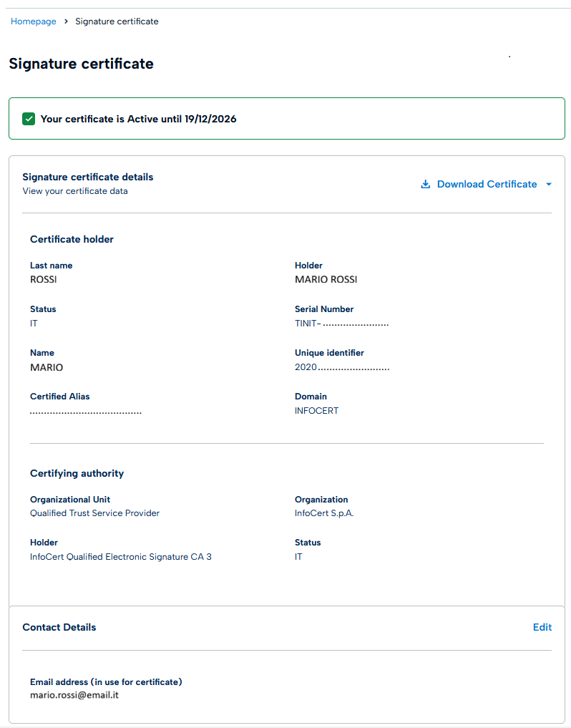This screenshot has height=728, width=571.
Task: Click the breadcrumb chevron separator icon
Action: pyautogui.click(x=66, y=21)
